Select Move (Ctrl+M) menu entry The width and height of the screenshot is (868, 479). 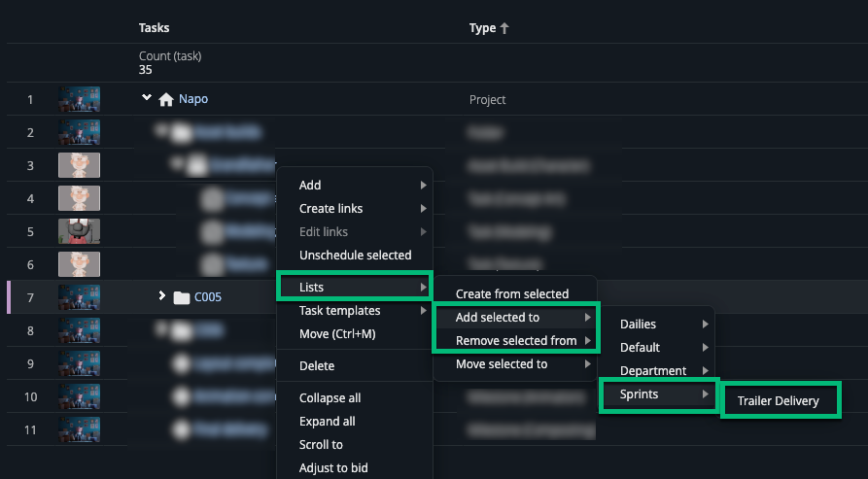337,334
